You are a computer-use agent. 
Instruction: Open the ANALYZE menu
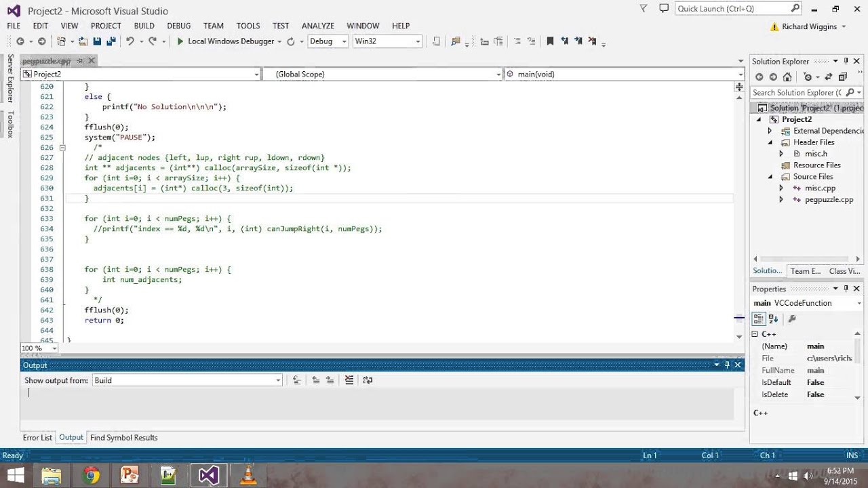tap(318, 26)
